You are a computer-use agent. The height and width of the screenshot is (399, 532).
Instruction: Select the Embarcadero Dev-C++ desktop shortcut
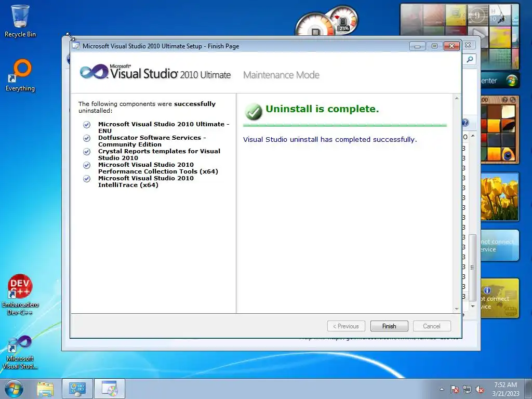click(20, 295)
